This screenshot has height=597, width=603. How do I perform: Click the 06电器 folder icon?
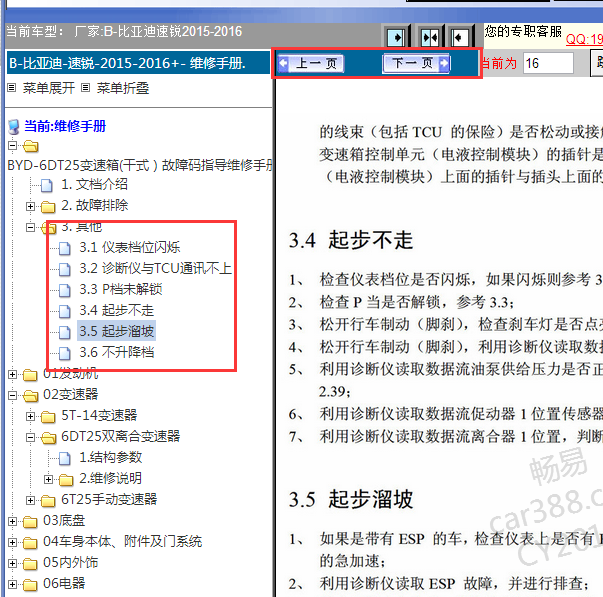tap(30, 585)
